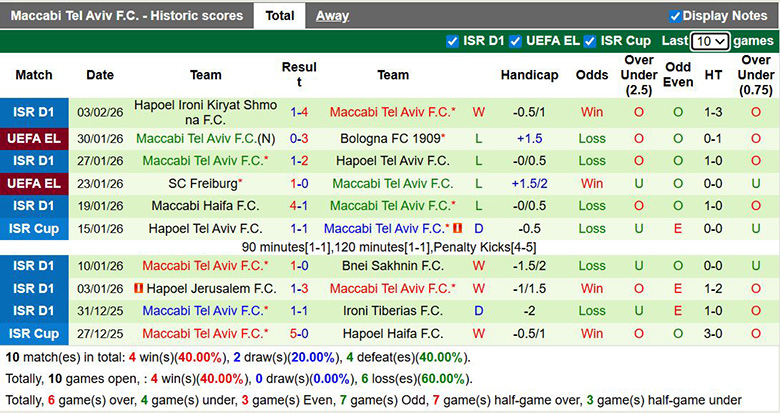
Task: Open SC Freiburg team page
Action: point(205,184)
